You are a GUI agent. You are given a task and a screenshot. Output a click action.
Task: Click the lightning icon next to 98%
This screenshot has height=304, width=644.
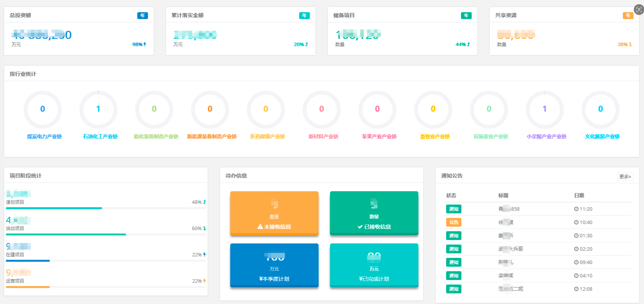click(x=145, y=44)
